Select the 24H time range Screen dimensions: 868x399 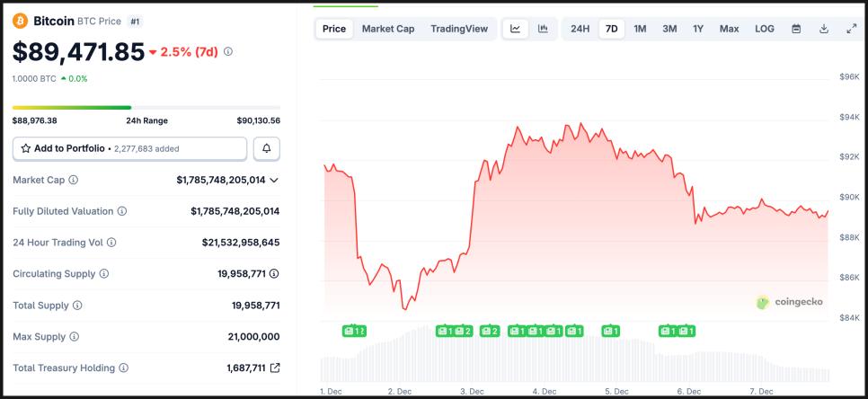[580, 29]
